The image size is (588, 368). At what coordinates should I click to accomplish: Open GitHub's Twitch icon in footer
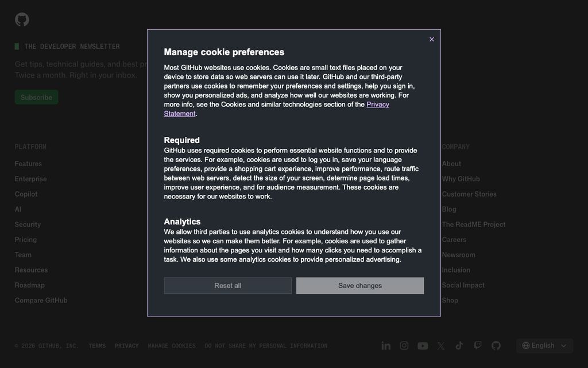[x=478, y=346]
